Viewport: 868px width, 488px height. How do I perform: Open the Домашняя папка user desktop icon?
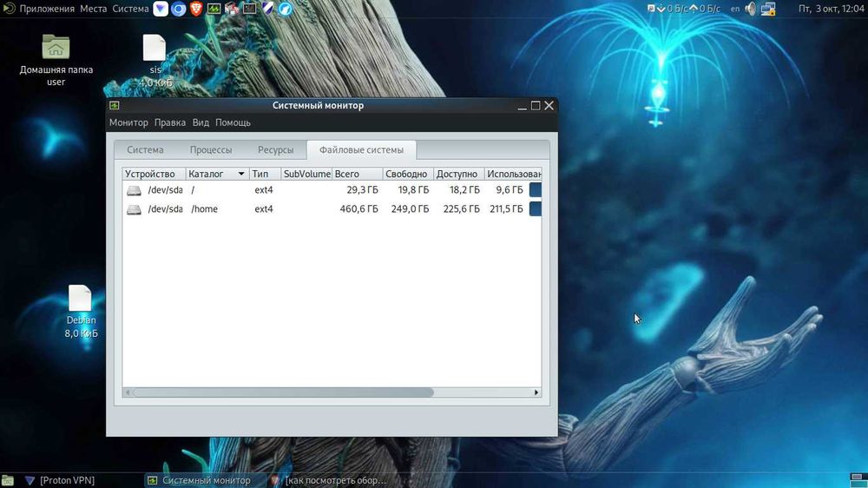(56, 60)
